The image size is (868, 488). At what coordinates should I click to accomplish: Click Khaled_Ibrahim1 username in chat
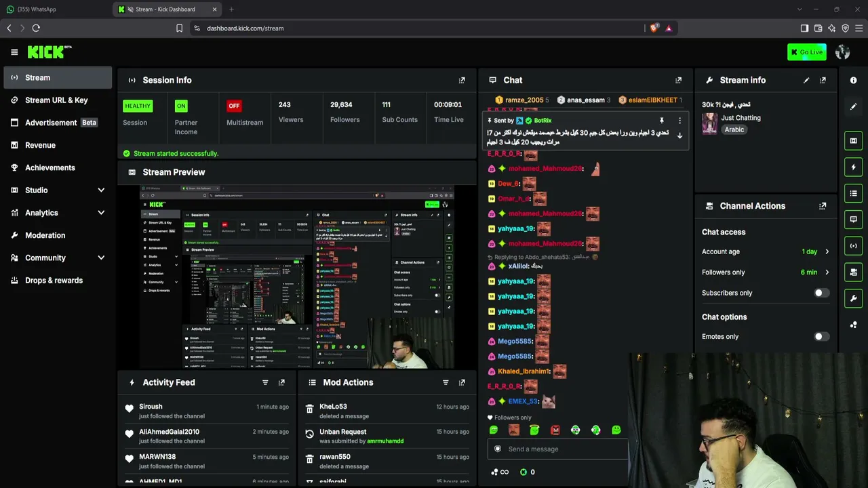coord(523,371)
